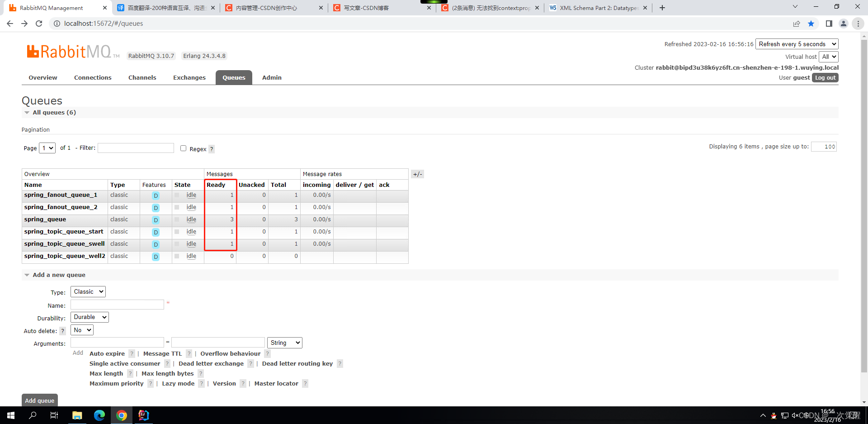Open the Page number dropdown
Screen dimensions: 868x424
coord(47,148)
